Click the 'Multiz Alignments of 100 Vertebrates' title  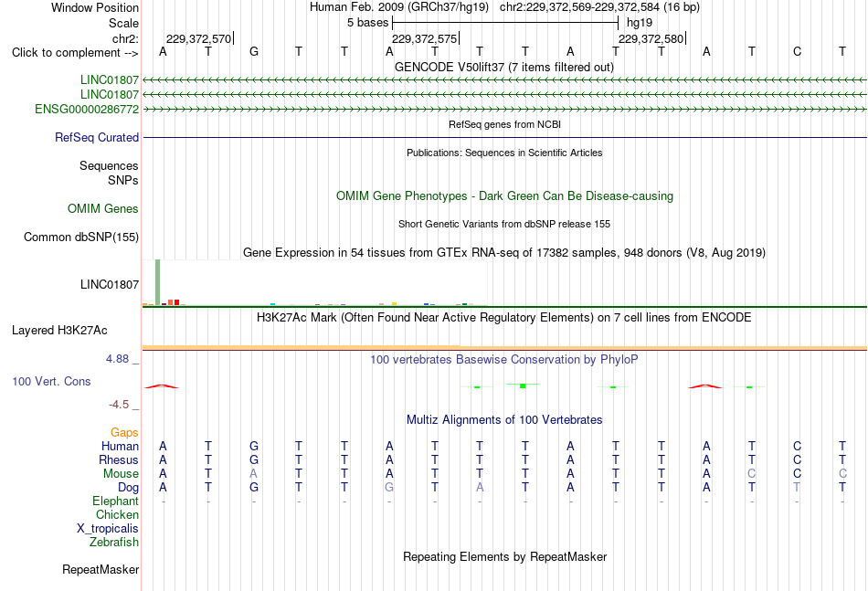tap(504, 420)
